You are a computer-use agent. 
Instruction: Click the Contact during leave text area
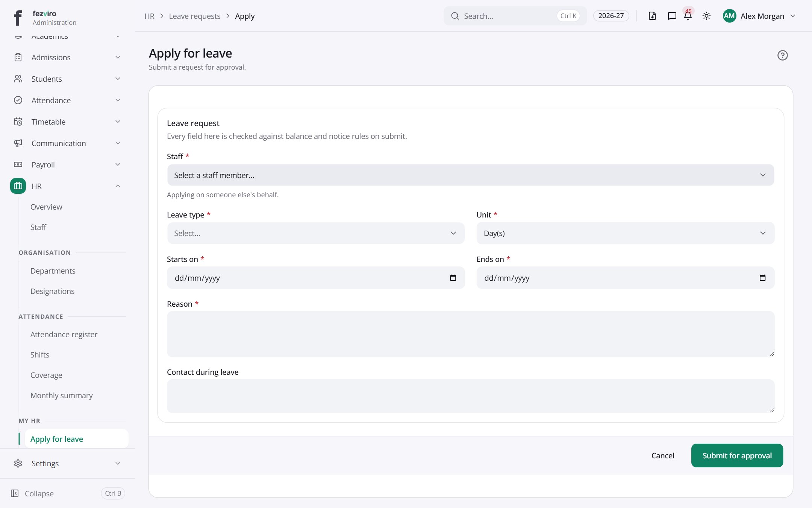pos(471,396)
